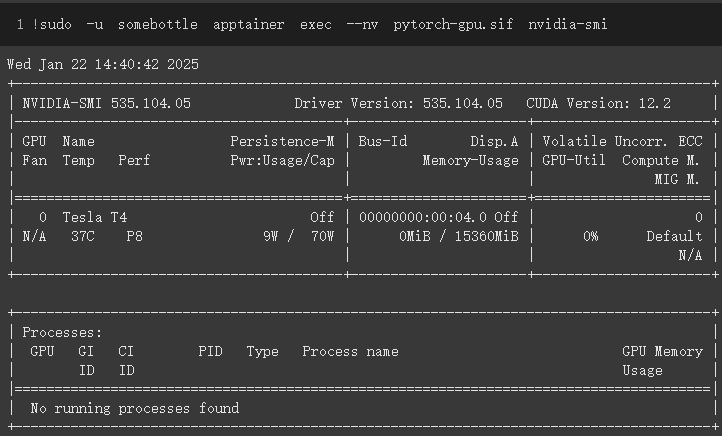Click the word 'apptainer' in the command
Viewport: 722px width, 436px height.
[x=248, y=24]
